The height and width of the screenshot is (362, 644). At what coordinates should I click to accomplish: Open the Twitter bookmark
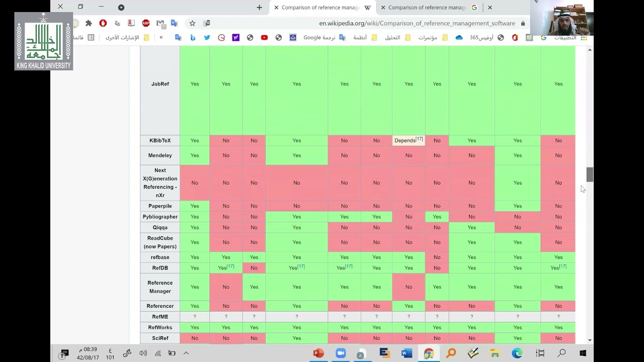click(207, 38)
